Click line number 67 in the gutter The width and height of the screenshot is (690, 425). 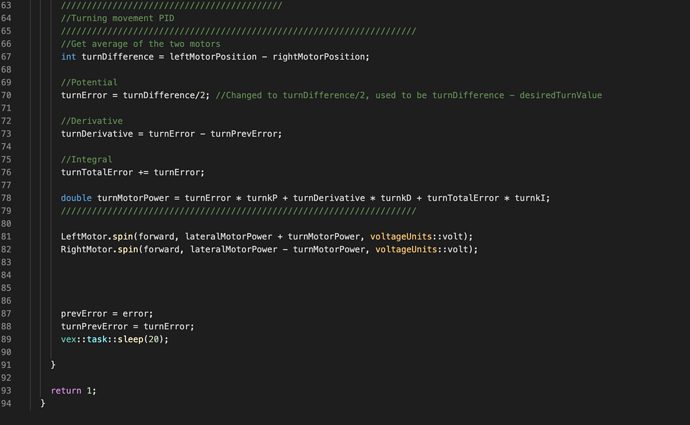click(x=6, y=57)
